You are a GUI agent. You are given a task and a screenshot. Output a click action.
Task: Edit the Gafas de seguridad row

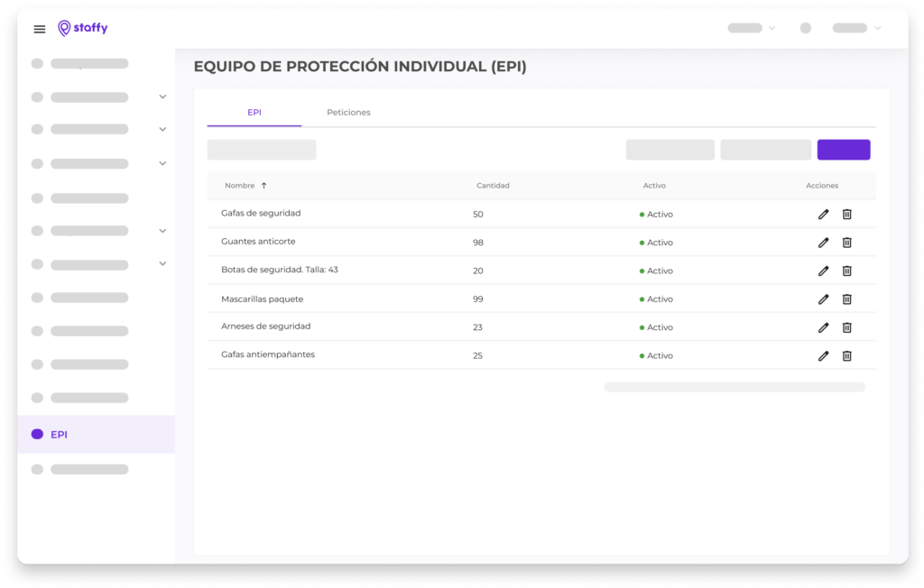(x=823, y=215)
